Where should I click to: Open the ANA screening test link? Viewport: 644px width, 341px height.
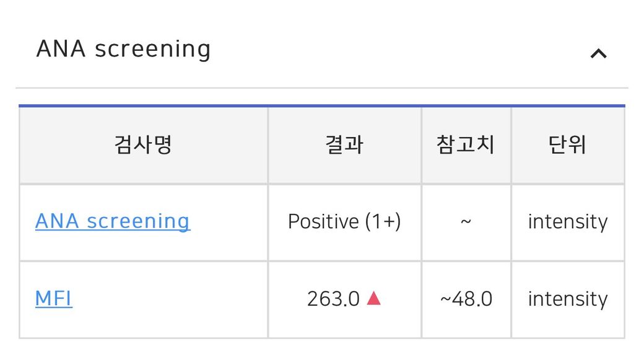point(113,221)
